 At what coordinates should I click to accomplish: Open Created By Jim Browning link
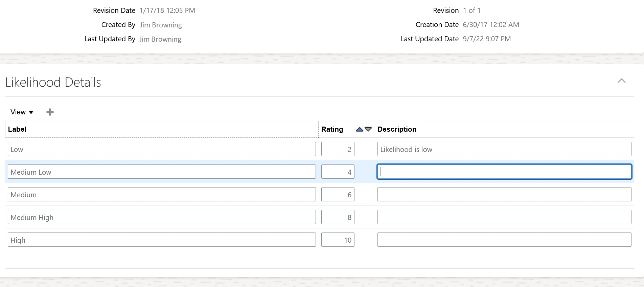click(161, 25)
